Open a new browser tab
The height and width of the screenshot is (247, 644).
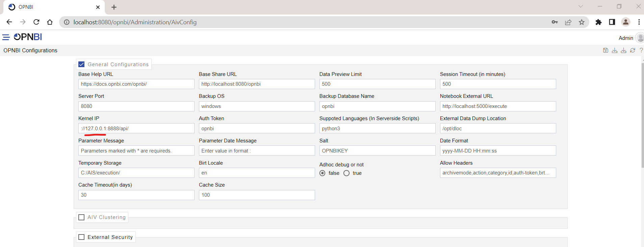tap(114, 7)
